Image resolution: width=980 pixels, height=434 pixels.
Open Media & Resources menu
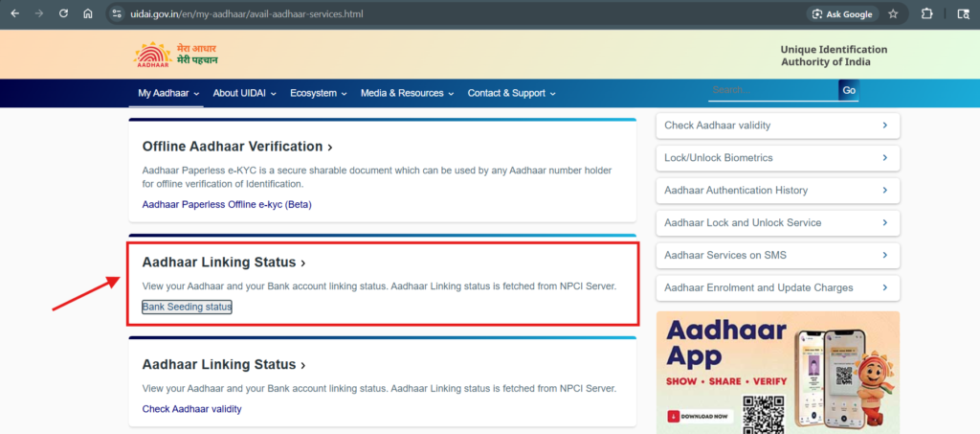coord(407,93)
